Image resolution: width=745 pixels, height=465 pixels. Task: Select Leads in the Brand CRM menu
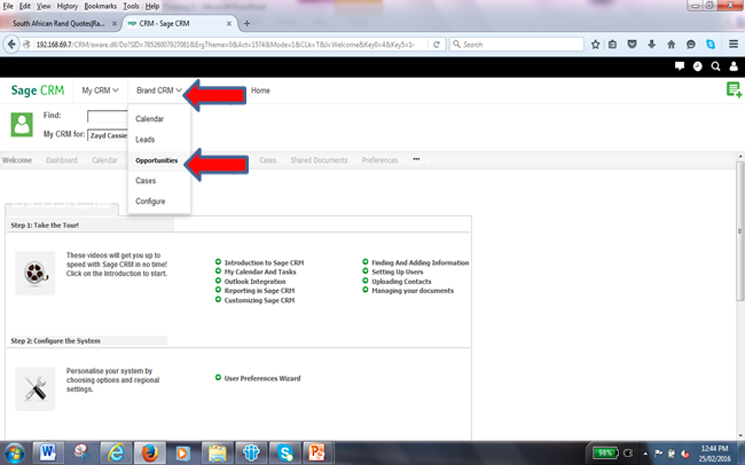145,139
